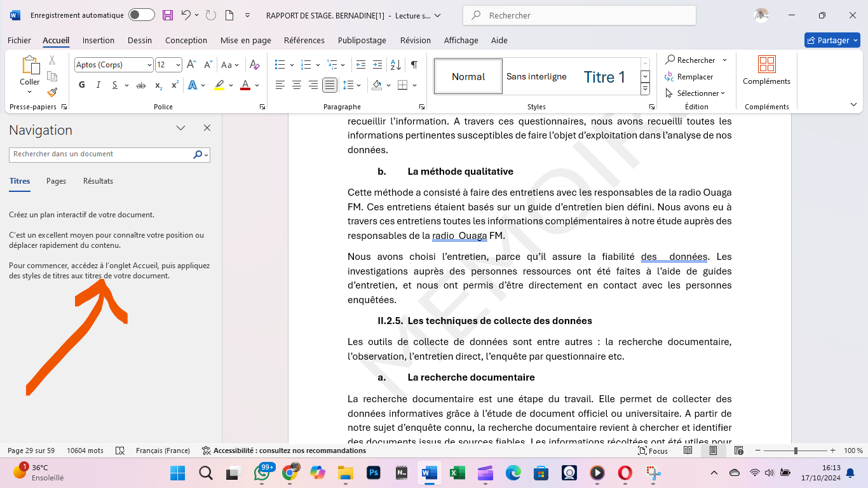
Task: Copy the selection with the copy icon
Action: (52, 76)
